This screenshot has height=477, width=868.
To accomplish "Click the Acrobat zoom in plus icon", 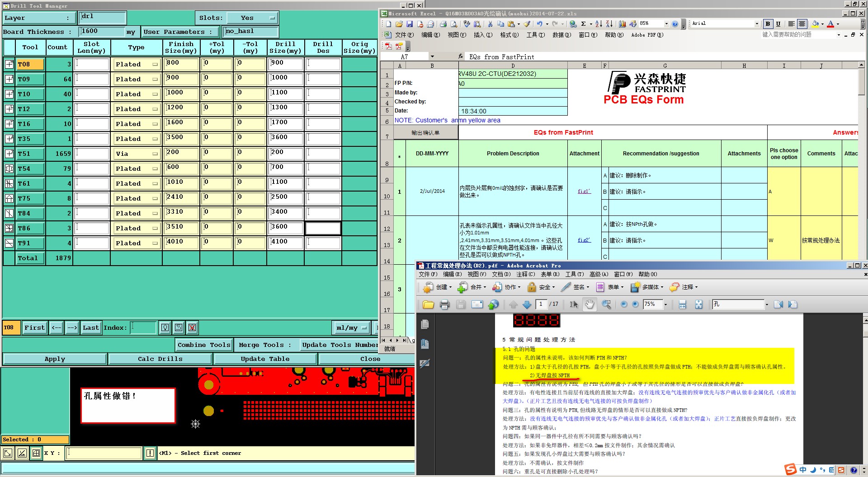I will [635, 304].
